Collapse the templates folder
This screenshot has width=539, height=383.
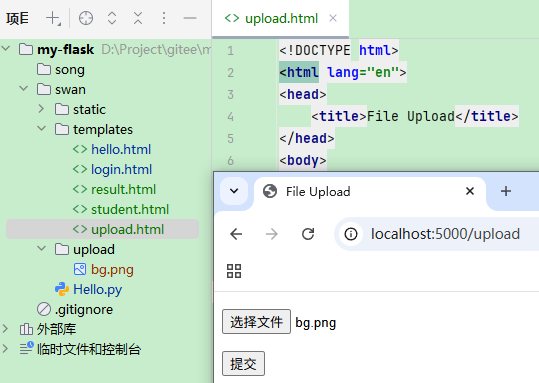[42, 129]
